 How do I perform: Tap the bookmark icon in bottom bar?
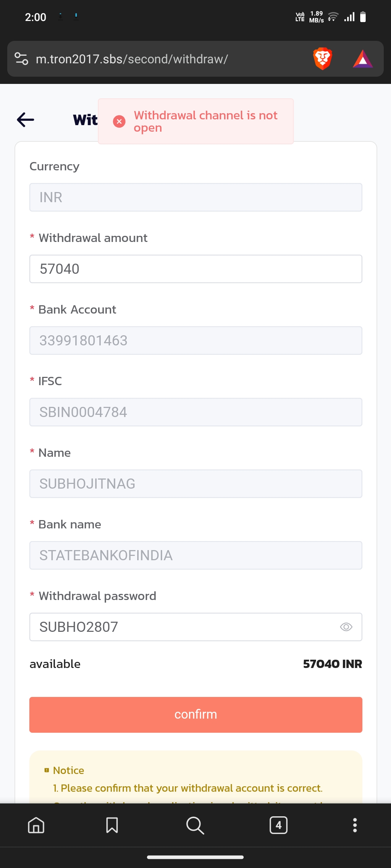click(x=112, y=825)
